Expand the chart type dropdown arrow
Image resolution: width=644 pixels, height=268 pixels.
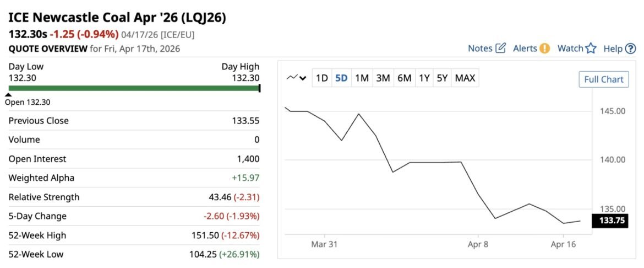coord(303,78)
